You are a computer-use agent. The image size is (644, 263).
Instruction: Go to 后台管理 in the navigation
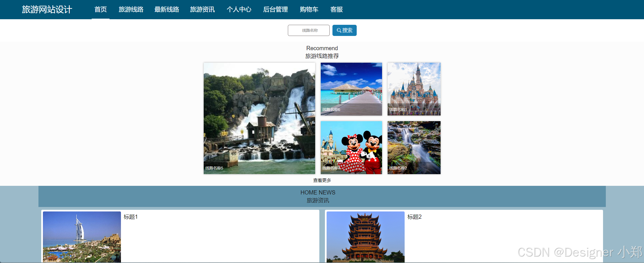click(x=275, y=9)
